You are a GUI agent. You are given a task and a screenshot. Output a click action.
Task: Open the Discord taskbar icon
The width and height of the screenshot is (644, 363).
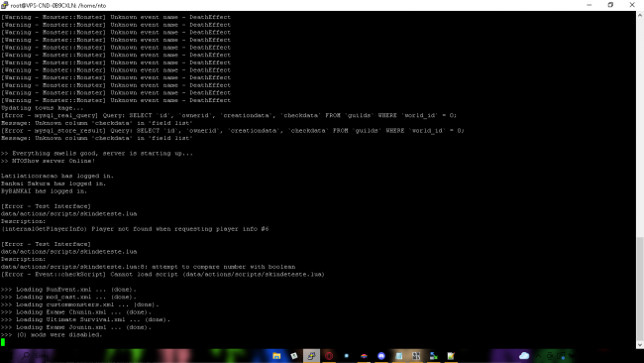pyautogui.click(x=381, y=356)
